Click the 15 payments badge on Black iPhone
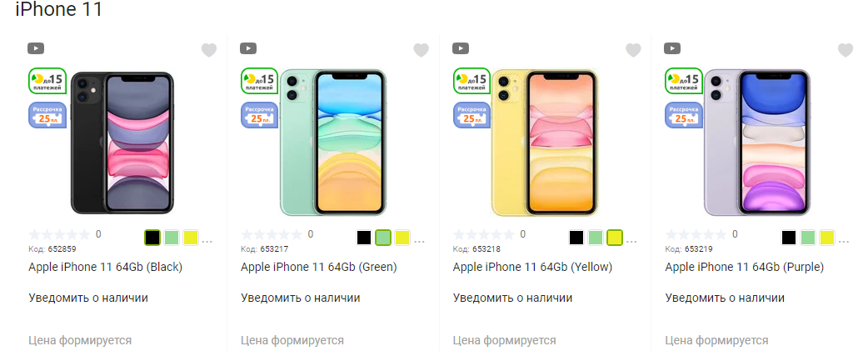 pos(47,81)
